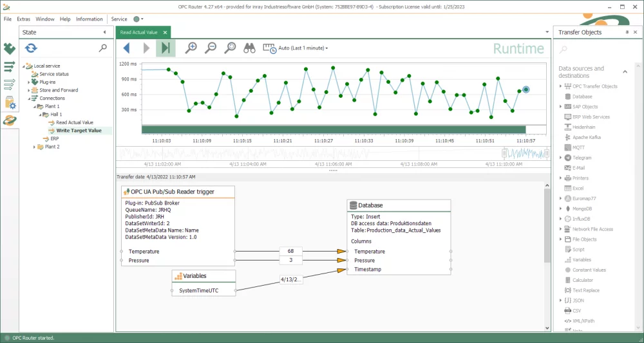Image resolution: width=644 pixels, height=343 pixels.
Task: Collapse the Plant 1 tree node
Action: pyautogui.click(x=35, y=107)
